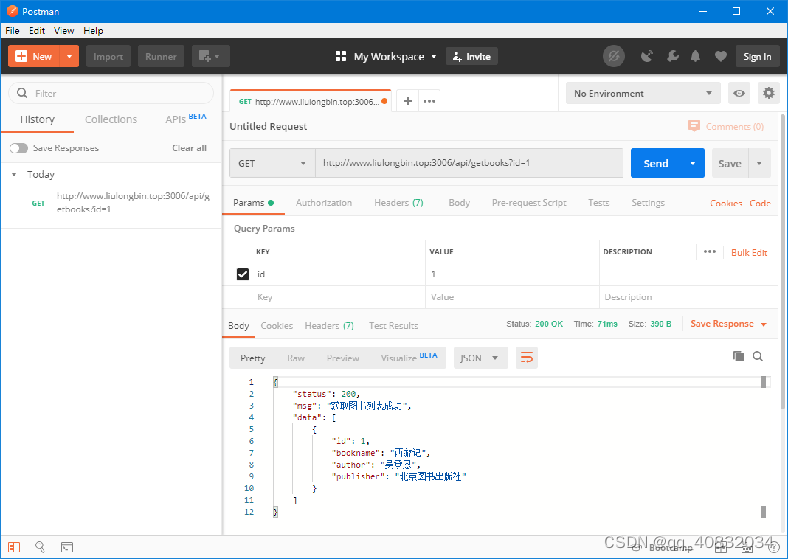
Task: Open the GET method dropdown
Action: (272, 163)
